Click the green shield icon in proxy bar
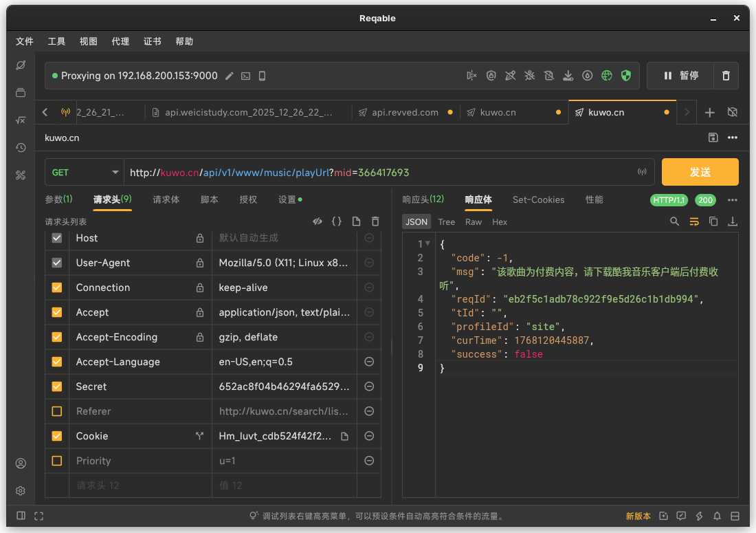Image resolution: width=756 pixels, height=533 pixels. 625,76
